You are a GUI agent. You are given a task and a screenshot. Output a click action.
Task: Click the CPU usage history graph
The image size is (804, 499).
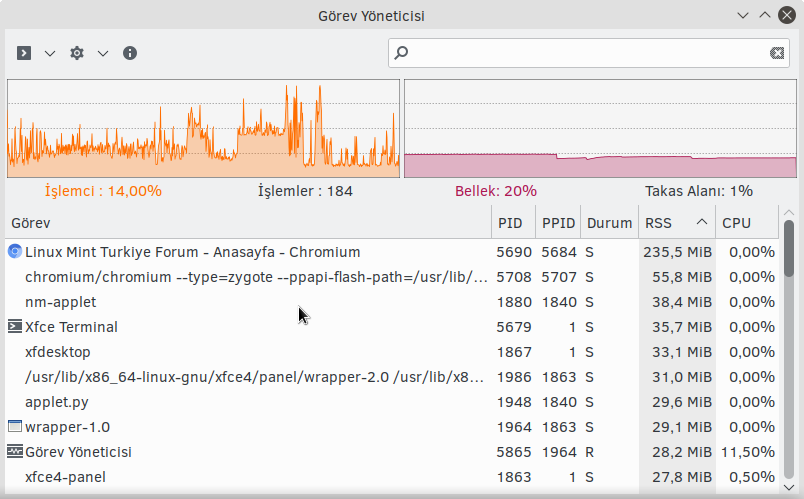[x=204, y=128]
